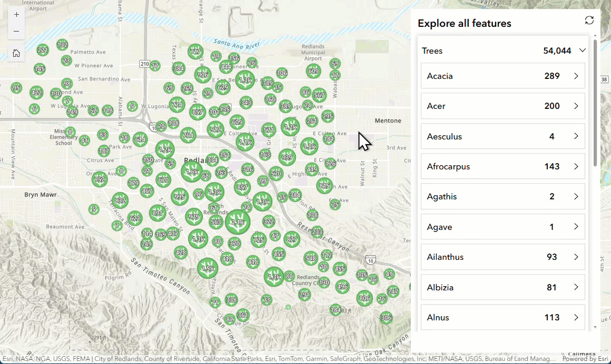Click the 614 tree cluster

(140, 139)
